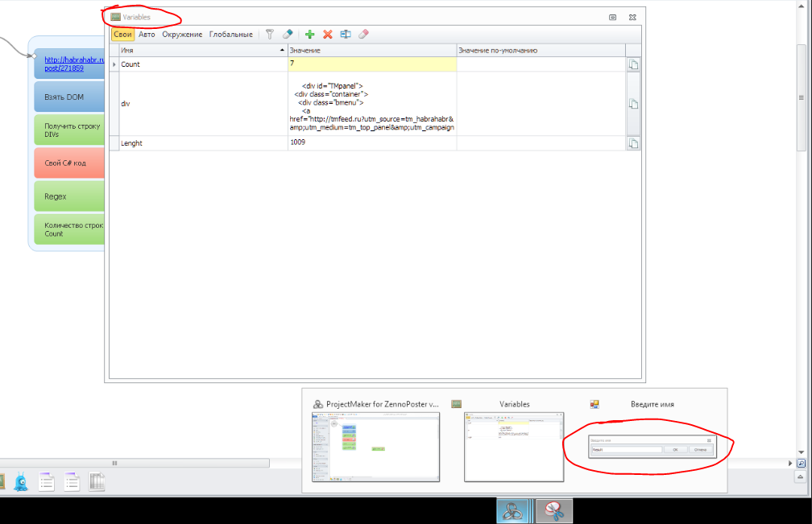Copy the Lenght row value icon
Screen dimensions: 812x524
(x=633, y=143)
